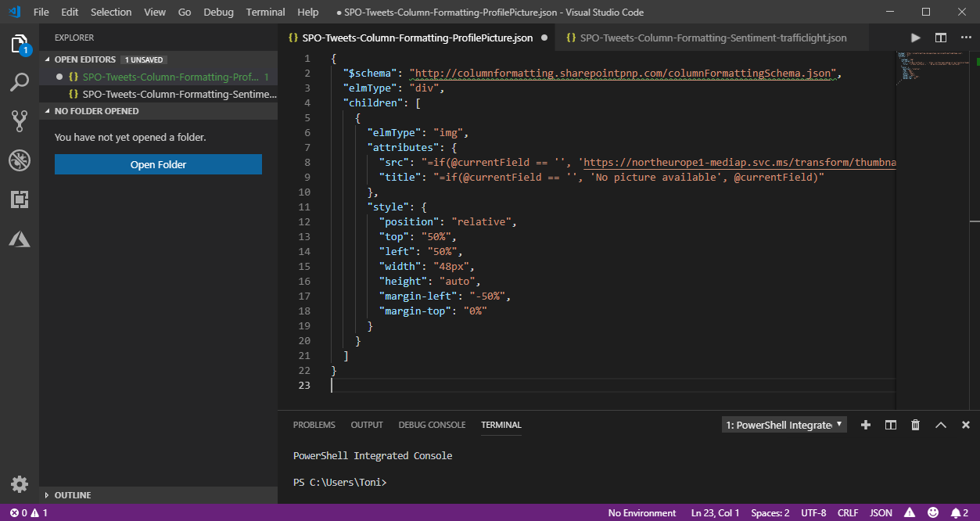Open the Debug view icon
The width and height of the screenshot is (980, 521).
click(20, 160)
